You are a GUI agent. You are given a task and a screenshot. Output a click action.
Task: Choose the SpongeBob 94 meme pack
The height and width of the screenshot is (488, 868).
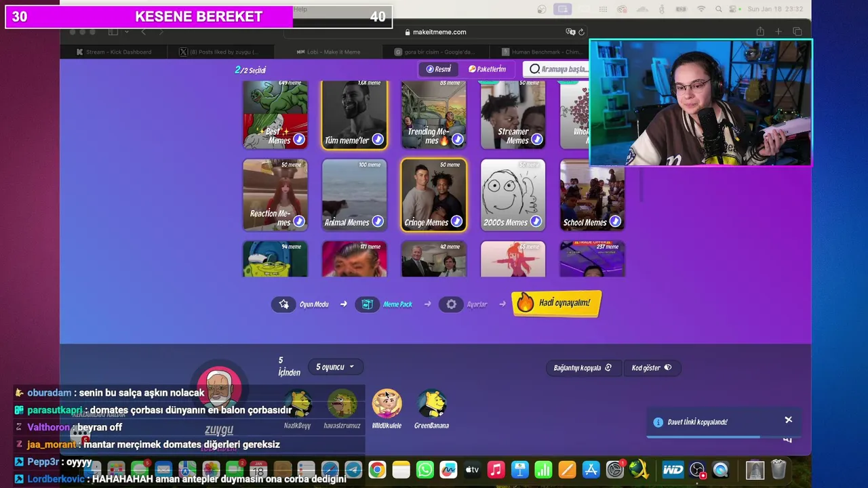pos(275,259)
